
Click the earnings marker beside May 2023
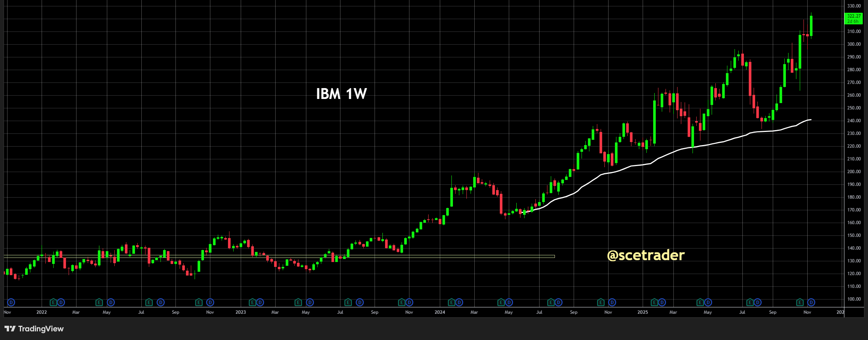pyautogui.click(x=298, y=302)
